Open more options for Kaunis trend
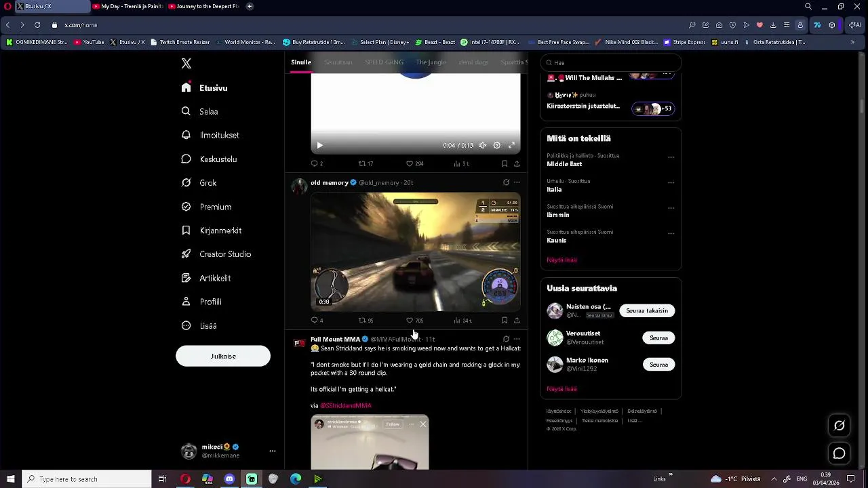The image size is (868, 488). tap(671, 234)
